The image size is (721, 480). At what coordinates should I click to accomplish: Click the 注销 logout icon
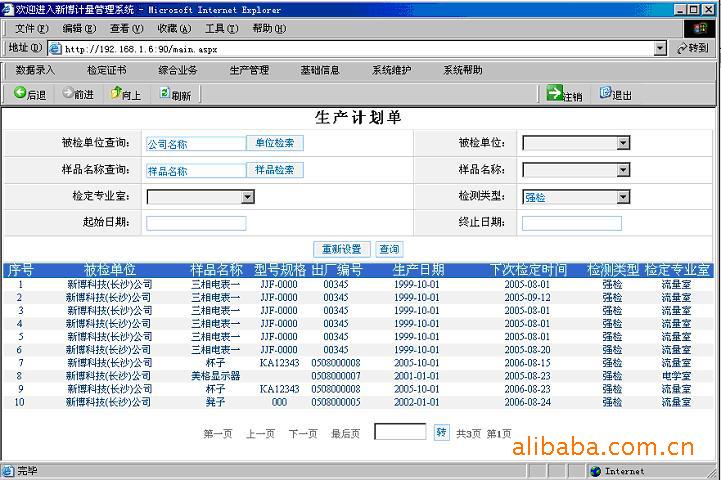tap(554, 93)
